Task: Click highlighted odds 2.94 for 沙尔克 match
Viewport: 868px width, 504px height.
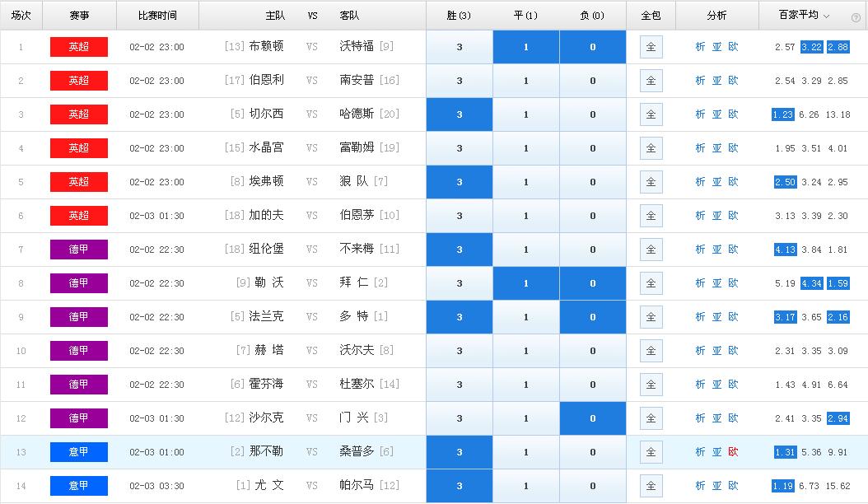Action: (838, 418)
